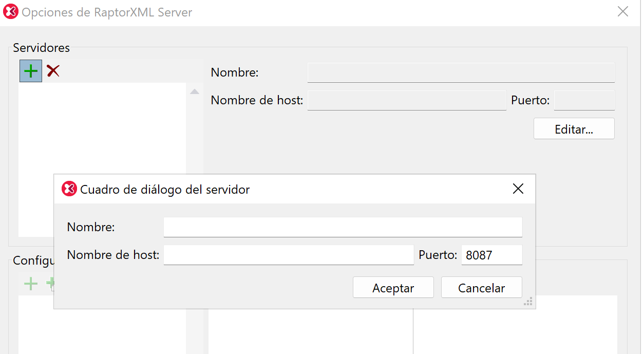Click the Nombre input field in the server dialog
644x354 pixels.
pos(343,227)
